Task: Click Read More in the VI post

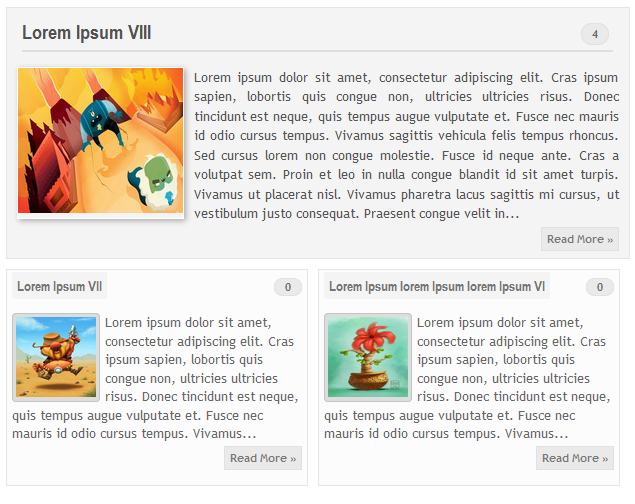Action: (x=575, y=458)
